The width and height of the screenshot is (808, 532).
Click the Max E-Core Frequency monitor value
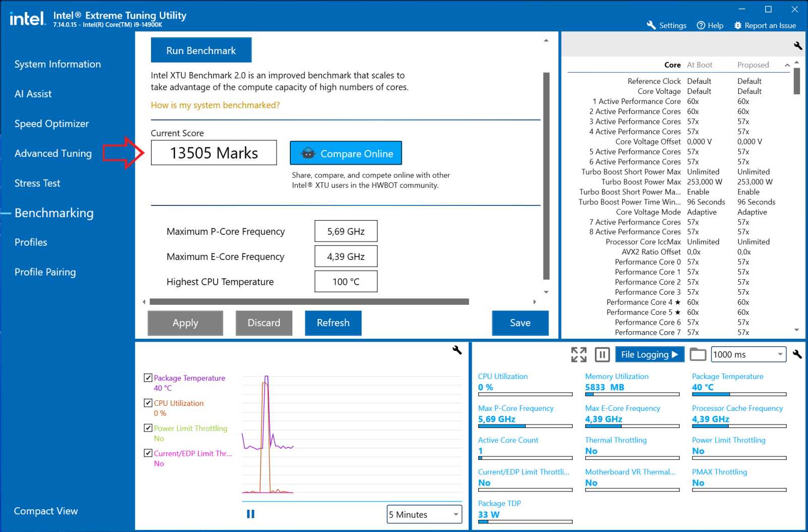(x=603, y=419)
